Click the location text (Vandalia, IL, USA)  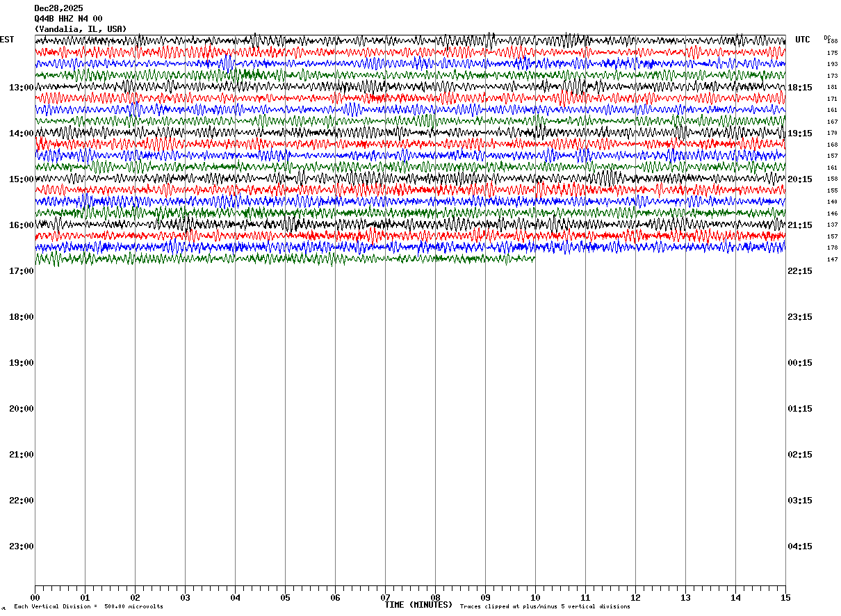(x=81, y=29)
